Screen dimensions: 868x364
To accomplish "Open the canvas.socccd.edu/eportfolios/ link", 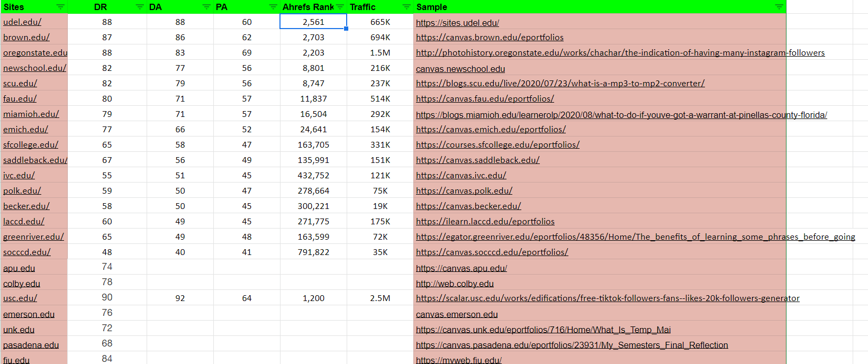I will pyautogui.click(x=492, y=252).
